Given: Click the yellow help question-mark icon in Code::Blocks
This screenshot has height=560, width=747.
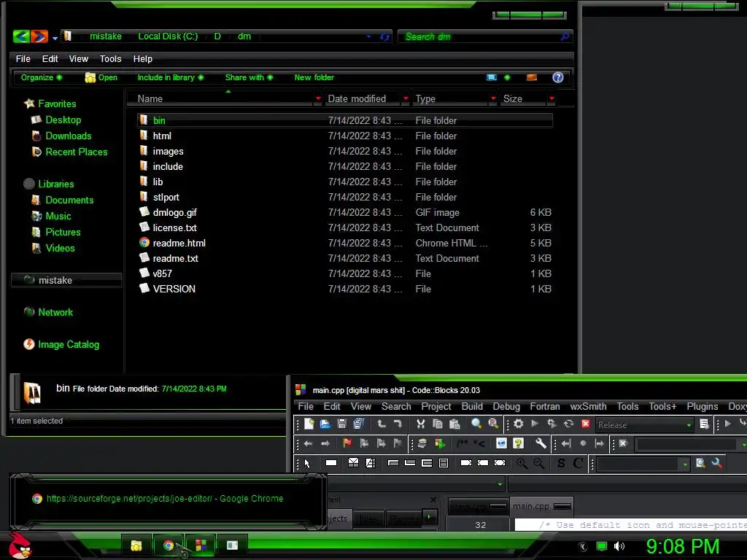Looking at the screenshot, I should (519, 443).
